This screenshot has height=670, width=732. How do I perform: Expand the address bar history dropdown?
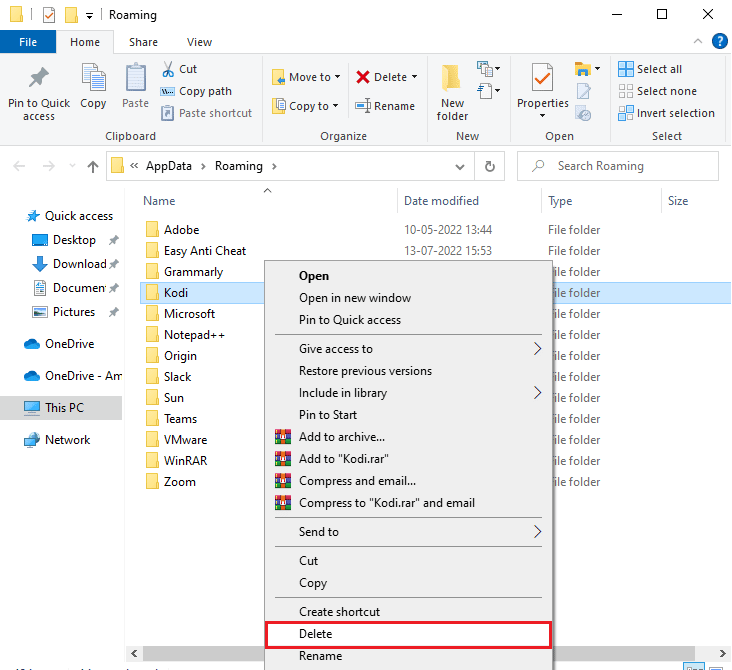(460, 167)
